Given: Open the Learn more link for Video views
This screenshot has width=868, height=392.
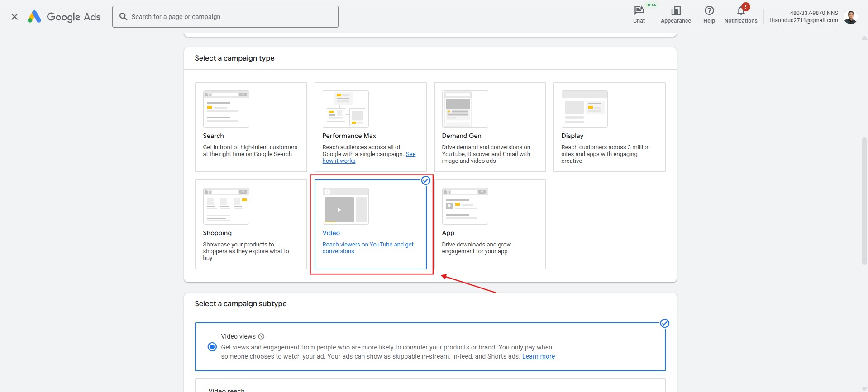Looking at the screenshot, I should 538,356.
